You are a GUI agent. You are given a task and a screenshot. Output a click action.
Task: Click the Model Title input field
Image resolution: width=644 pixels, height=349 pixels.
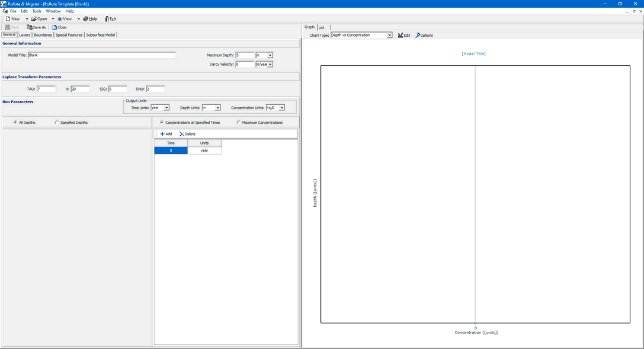tap(102, 55)
